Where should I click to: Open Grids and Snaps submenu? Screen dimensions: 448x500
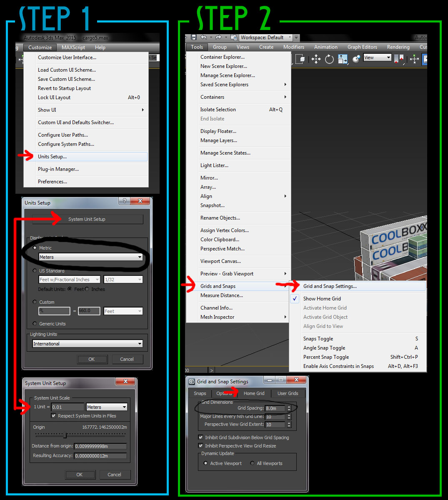click(x=238, y=286)
